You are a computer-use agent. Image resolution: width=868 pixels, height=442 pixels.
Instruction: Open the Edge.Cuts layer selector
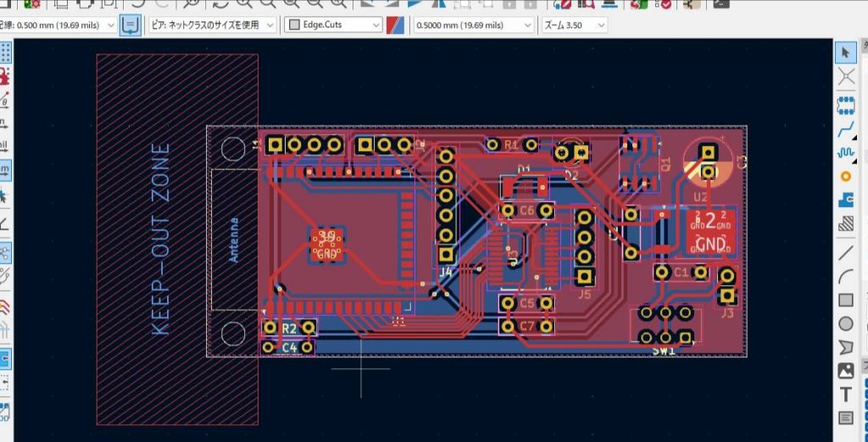333,25
